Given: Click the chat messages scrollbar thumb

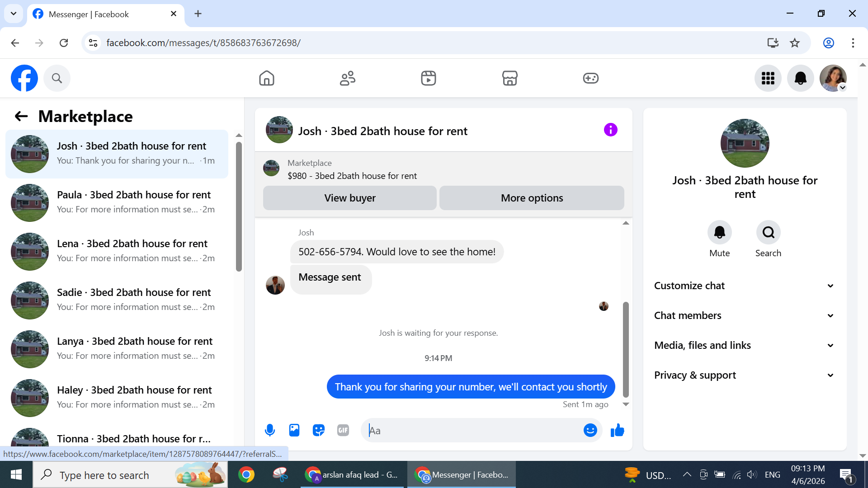Looking at the screenshot, I should coord(626,349).
